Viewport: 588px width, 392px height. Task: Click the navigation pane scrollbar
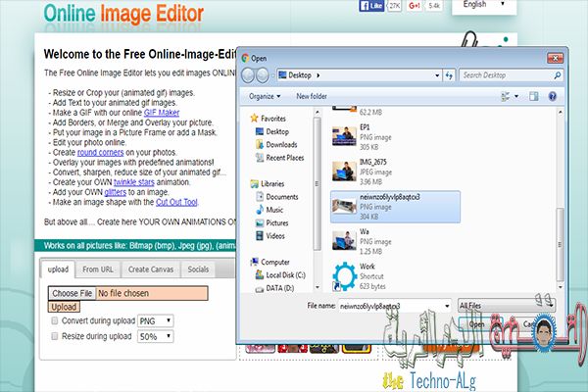point(317,184)
